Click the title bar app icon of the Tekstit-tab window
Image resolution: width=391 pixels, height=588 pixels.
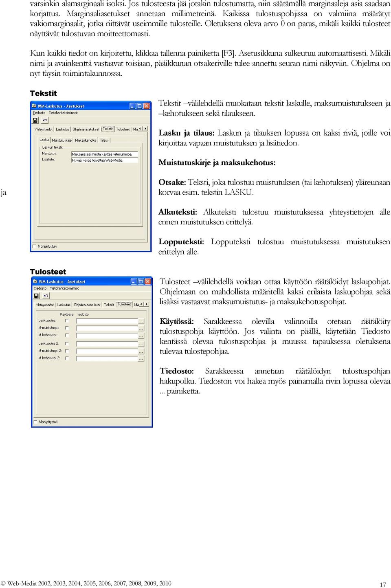pyautogui.click(x=34, y=106)
